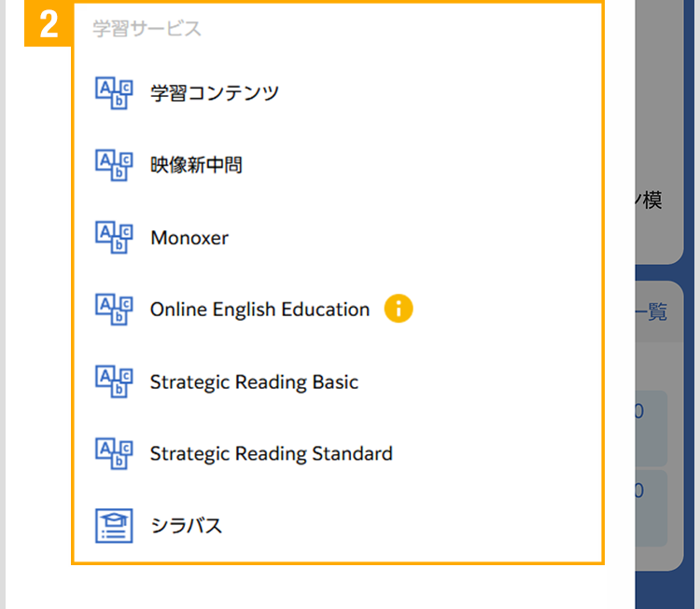Open Strategic Reading Basic

pos(254,382)
